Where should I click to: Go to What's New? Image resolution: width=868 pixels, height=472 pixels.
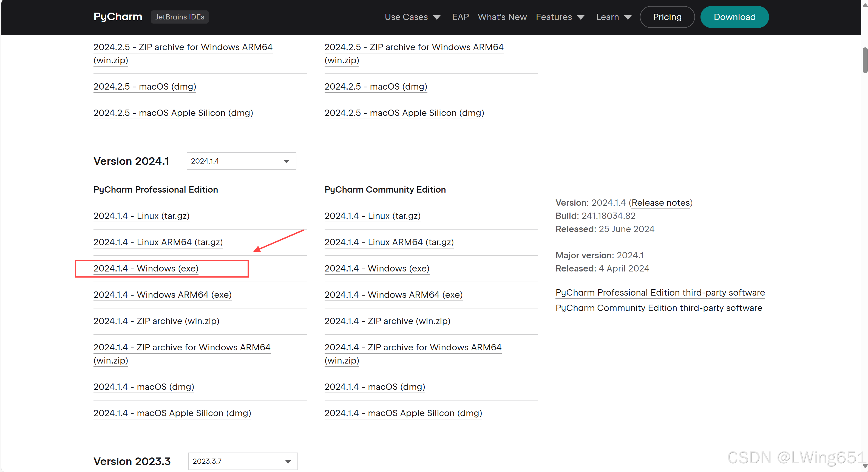pyautogui.click(x=502, y=17)
